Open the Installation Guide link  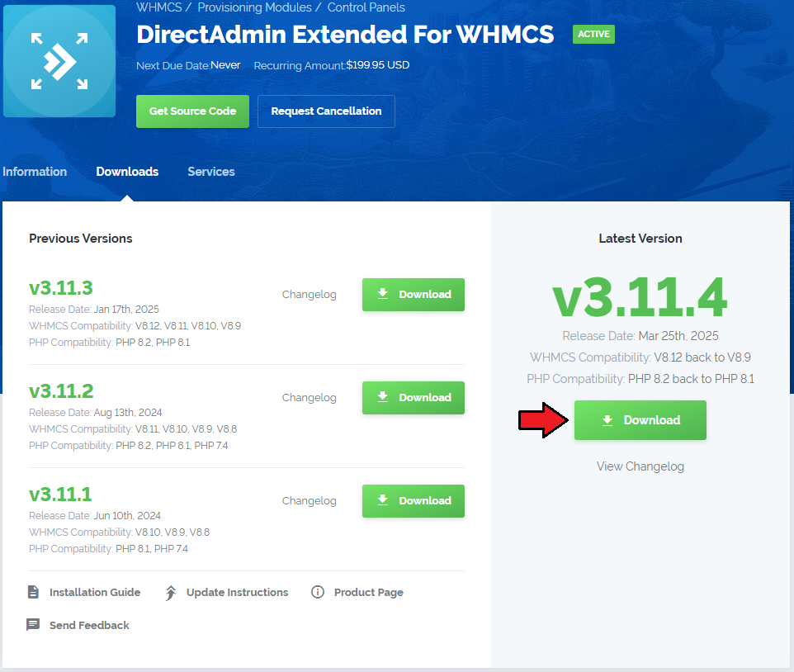pos(95,593)
